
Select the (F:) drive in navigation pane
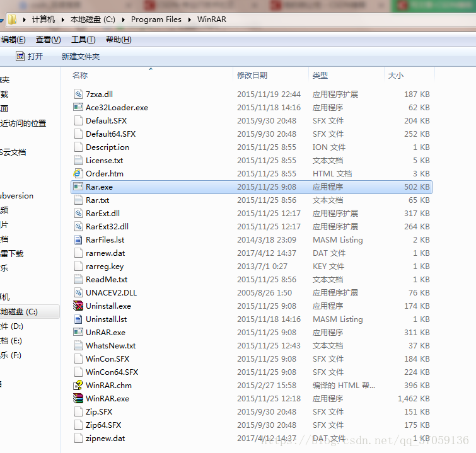tap(11, 355)
